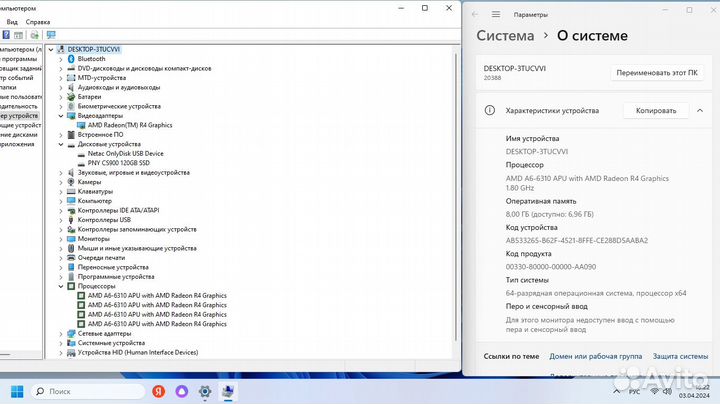Click the volume icon in system tray

click(x=668, y=391)
